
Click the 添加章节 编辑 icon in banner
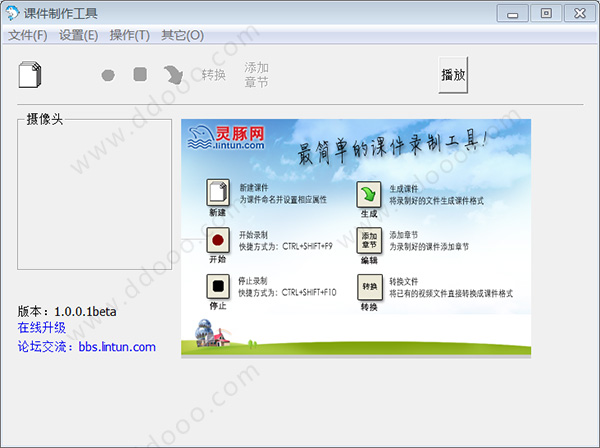tap(369, 240)
